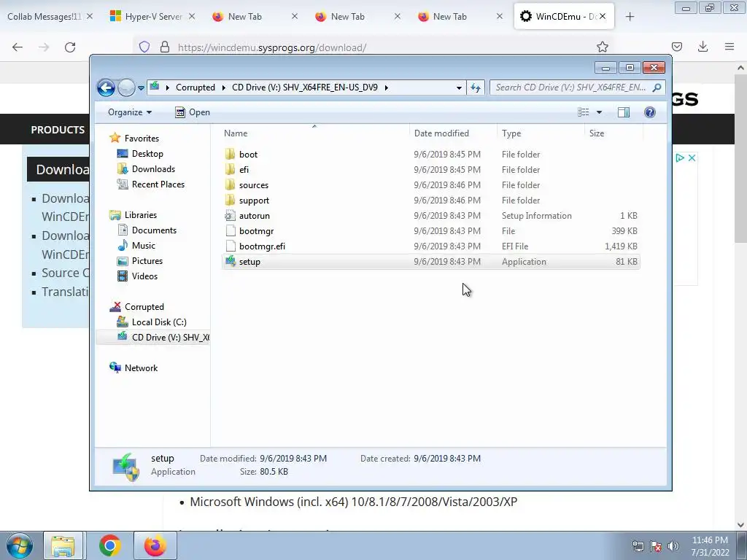Open Network in the navigation pane
Screen dimensions: 747x560
[x=141, y=368]
